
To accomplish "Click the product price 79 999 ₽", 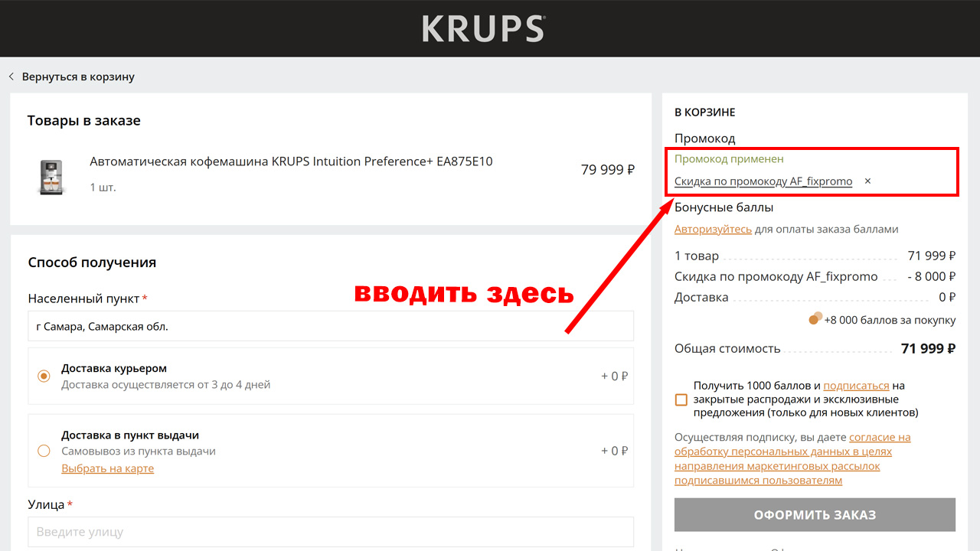I will tap(608, 170).
